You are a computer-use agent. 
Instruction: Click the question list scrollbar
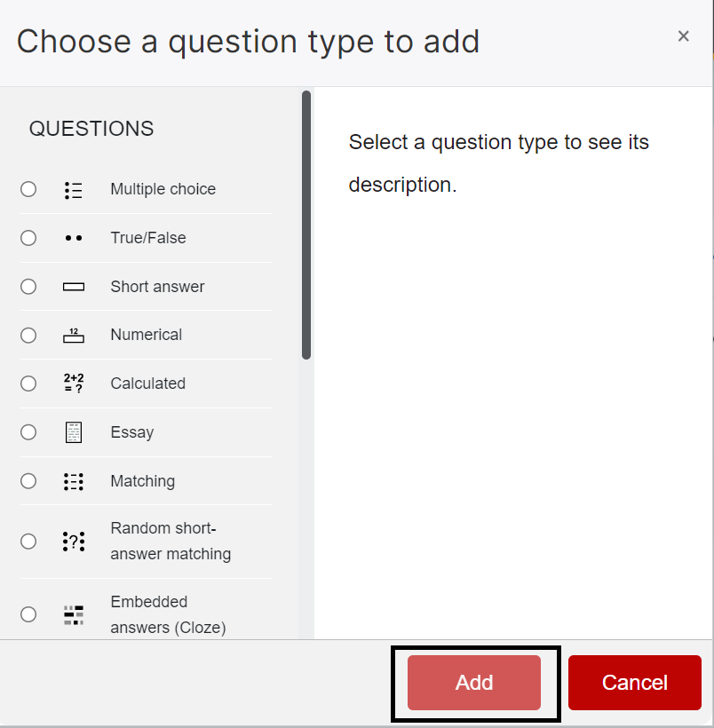click(306, 225)
